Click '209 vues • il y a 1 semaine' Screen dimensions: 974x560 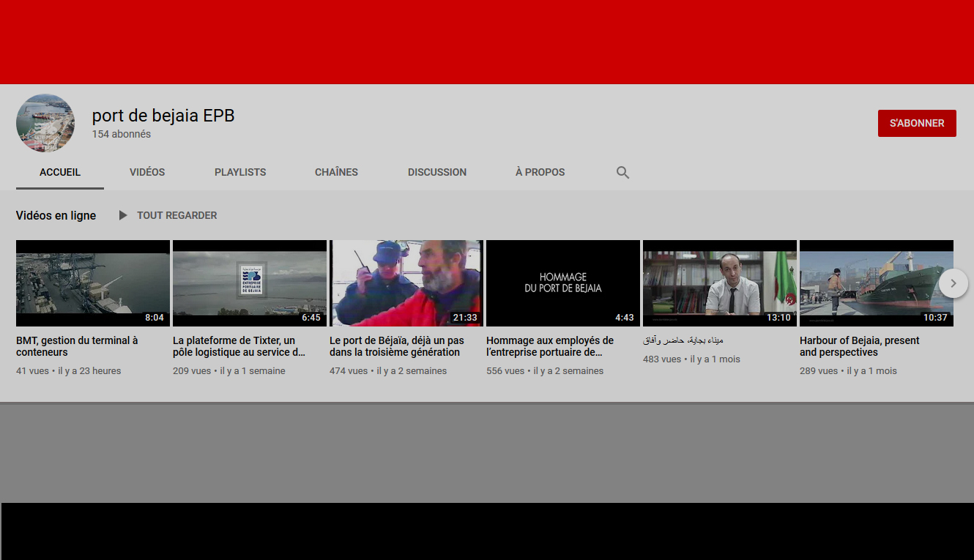pos(229,371)
